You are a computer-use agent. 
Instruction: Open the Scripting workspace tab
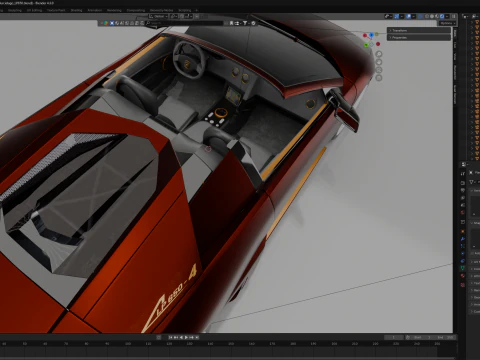point(185,10)
